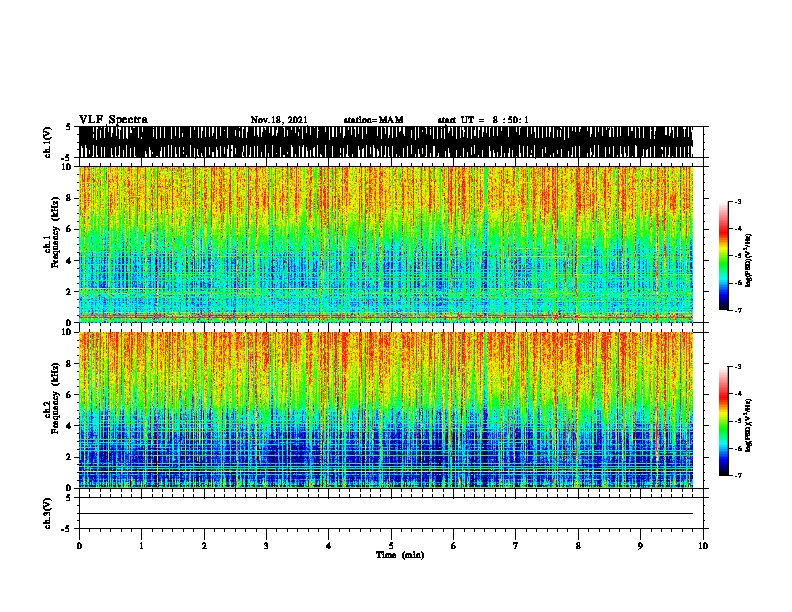Click the "ch.1(V)" waveform axis label
This screenshot has height=612, width=792.
(48, 142)
